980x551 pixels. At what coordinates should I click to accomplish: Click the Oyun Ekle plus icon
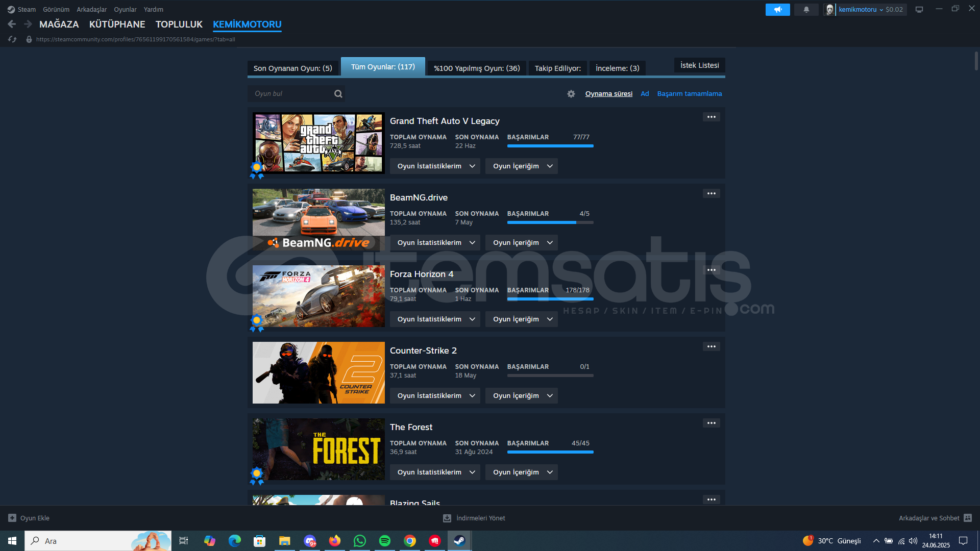click(x=12, y=518)
